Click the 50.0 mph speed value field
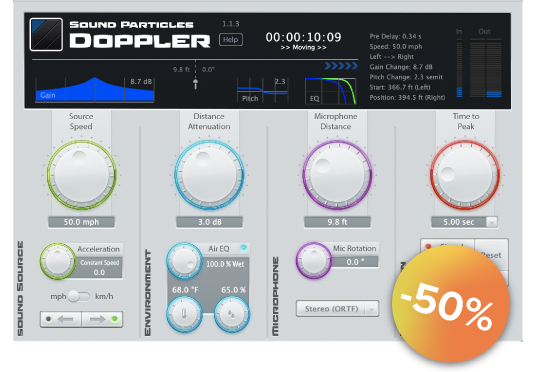536x372 pixels. tap(81, 222)
